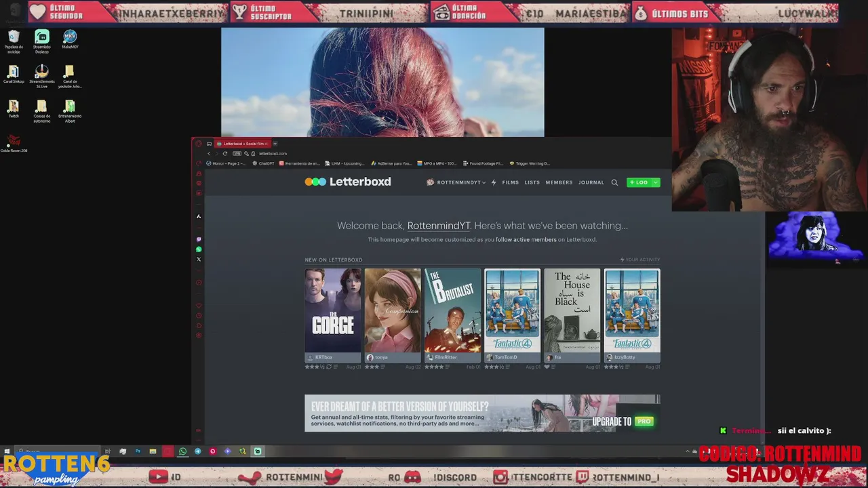Image resolution: width=868 pixels, height=488 pixels.
Task: Click the 'follow active members' link
Action: [526, 240]
